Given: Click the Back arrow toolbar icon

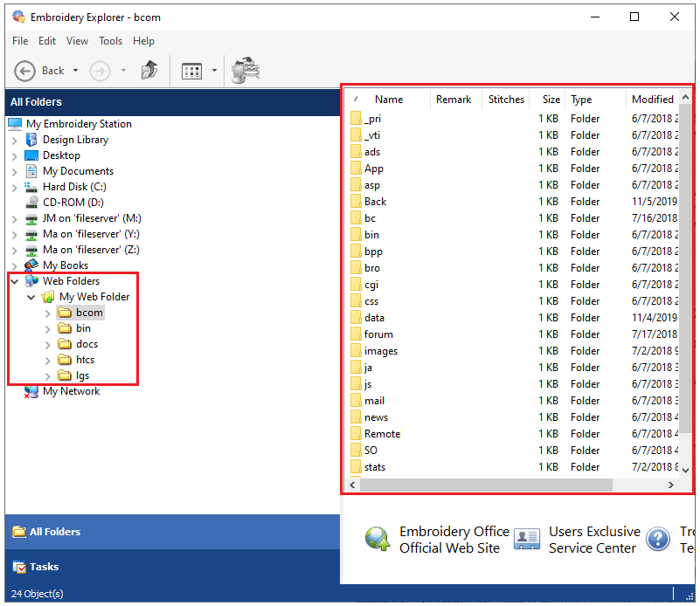Looking at the screenshot, I should (x=24, y=71).
